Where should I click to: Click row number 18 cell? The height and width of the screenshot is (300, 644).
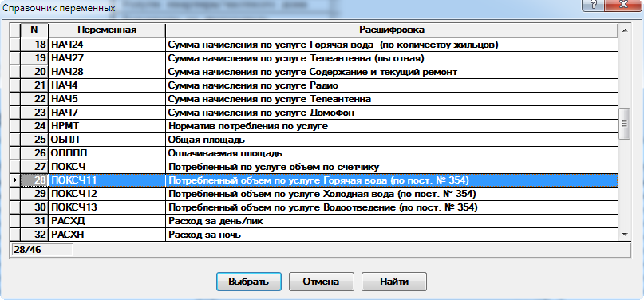pos(34,45)
